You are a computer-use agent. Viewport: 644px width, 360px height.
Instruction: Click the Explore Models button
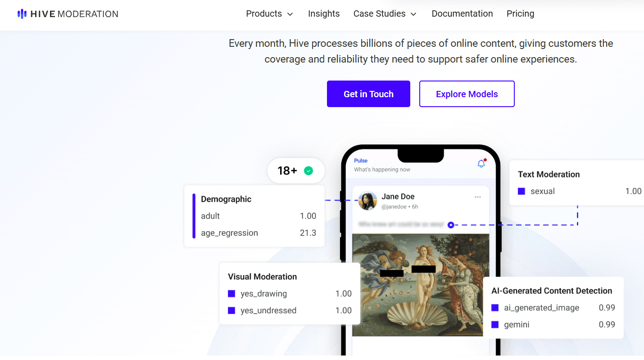click(x=467, y=94)
